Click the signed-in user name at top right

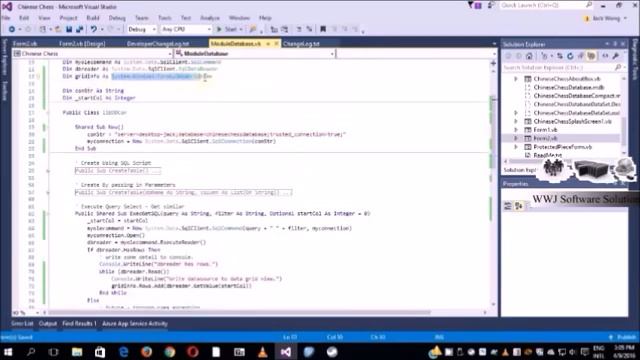[606, 18]
